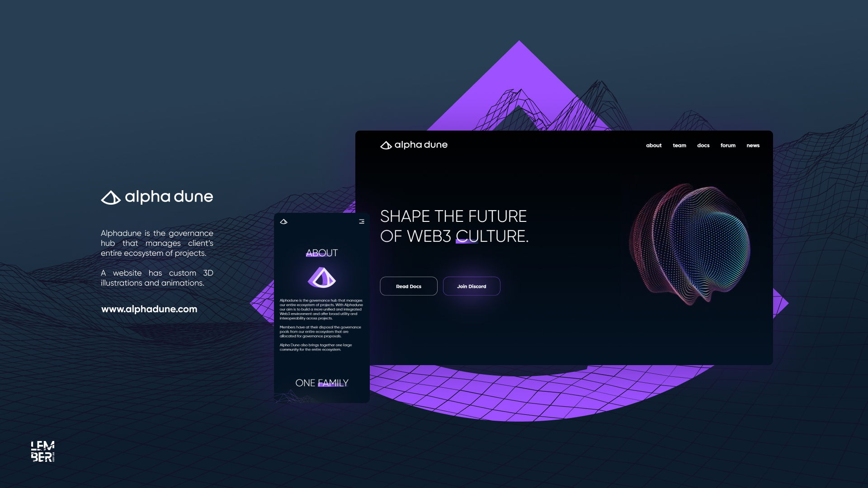
Task: Click the mobile about paragraph text
Action: (x=321, y=309)
